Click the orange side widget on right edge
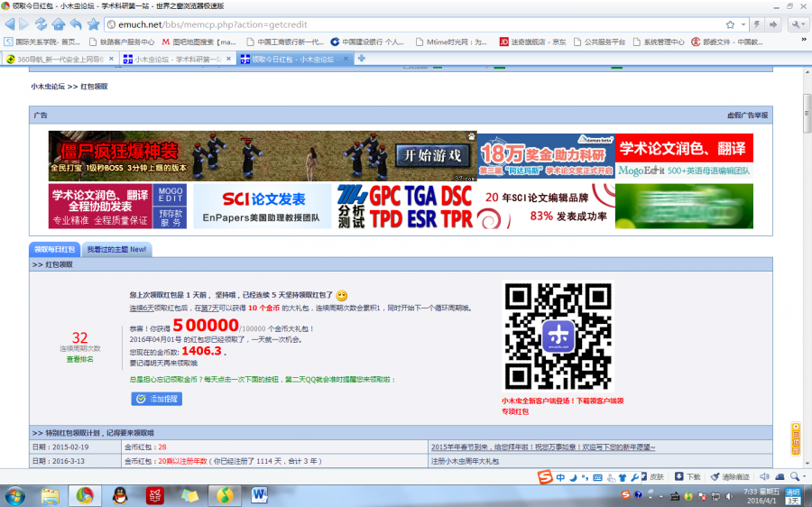The height and width of the screenshot is (507, 812). point(796,439)
